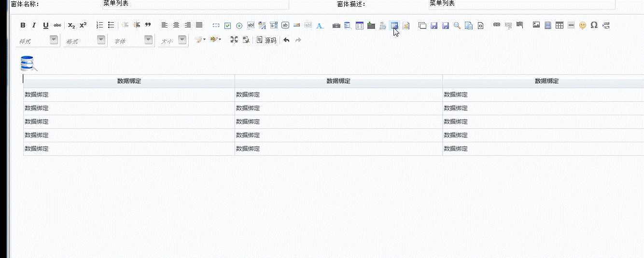The height and width of the screenshot is (258, 644).
Task: Insert an image with picture icon
Action: pyautogui.click(x=536, y=25)
